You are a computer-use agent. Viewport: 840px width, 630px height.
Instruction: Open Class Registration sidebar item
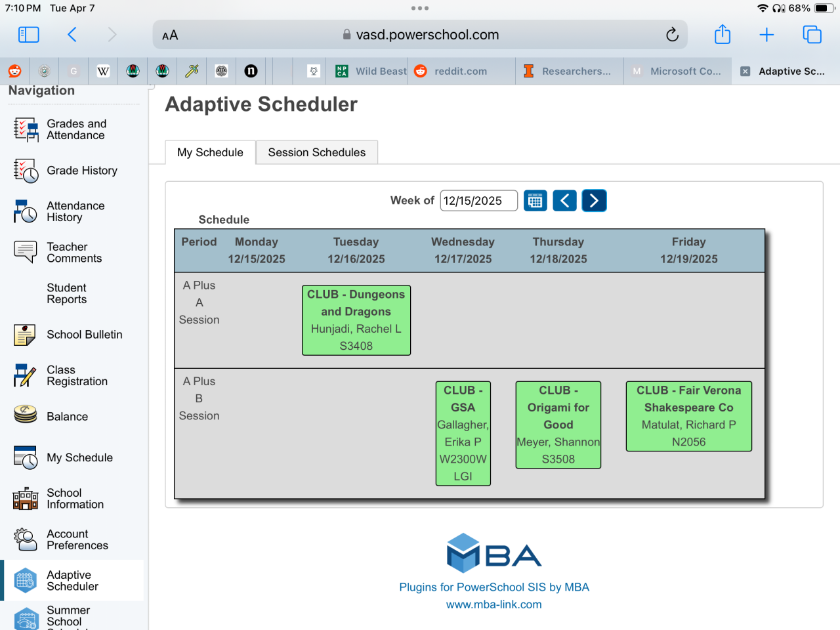pos(76,375)
